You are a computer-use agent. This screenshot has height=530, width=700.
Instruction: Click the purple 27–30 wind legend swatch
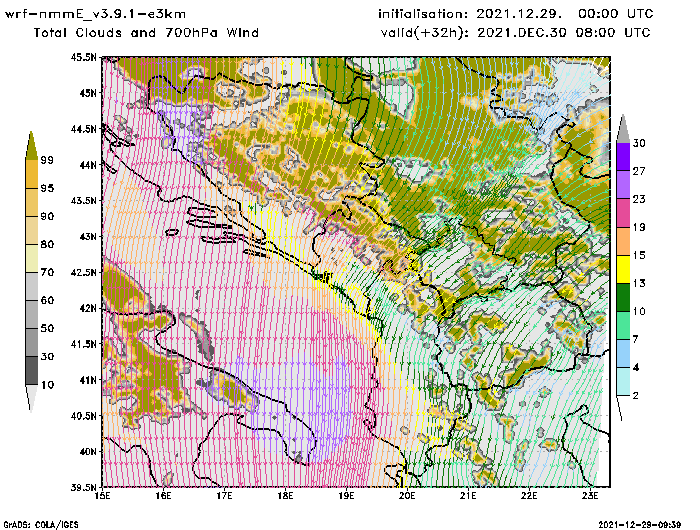coord(623,157)
